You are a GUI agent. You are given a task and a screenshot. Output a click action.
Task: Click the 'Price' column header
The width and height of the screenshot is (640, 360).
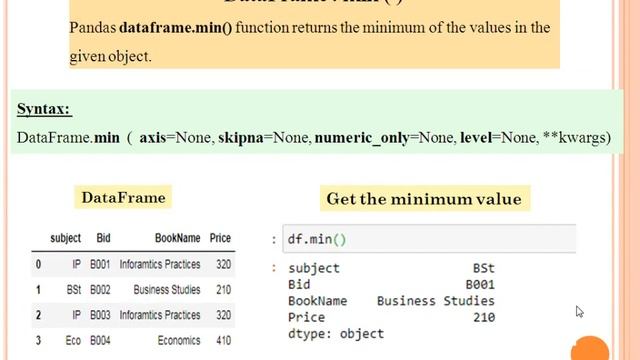pyautogui.click(x=220, y=238)
